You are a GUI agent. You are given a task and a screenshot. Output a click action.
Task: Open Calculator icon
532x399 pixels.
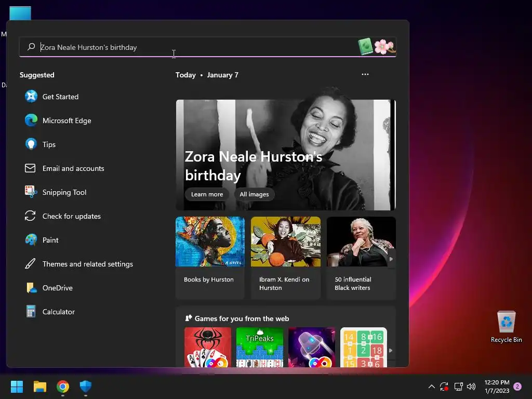pos(31,312)
